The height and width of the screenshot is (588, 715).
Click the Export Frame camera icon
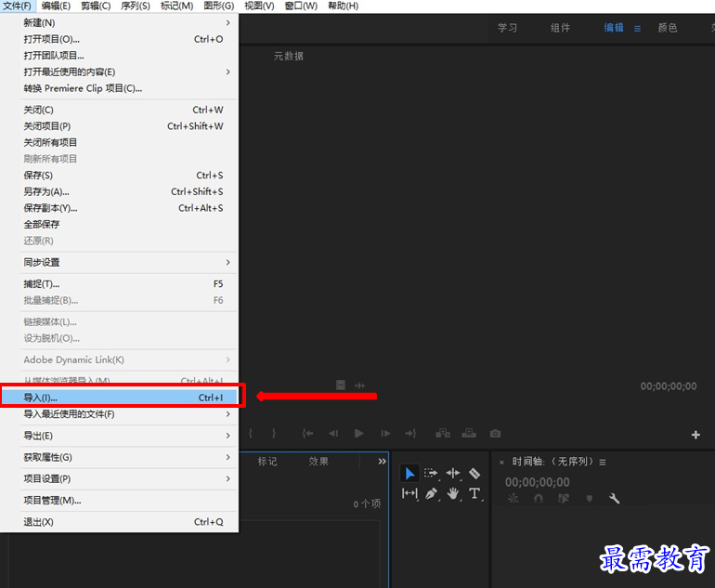tap(495, 434)
